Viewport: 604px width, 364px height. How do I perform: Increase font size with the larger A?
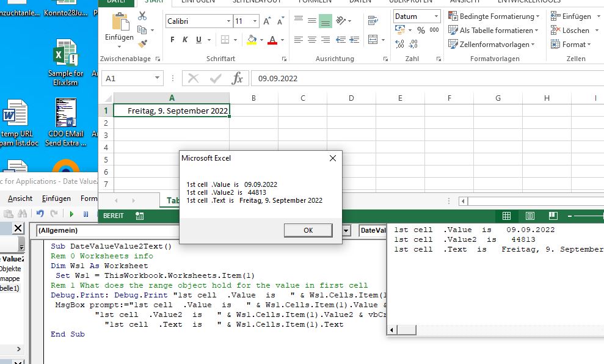click(x=267, y=21)
